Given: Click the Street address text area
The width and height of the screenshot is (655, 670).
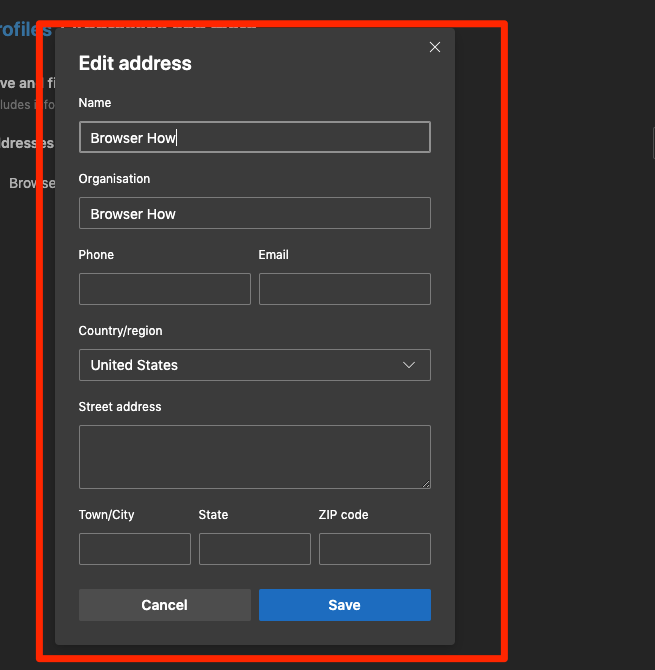Looking at the screenshot, I should point(255,457).
